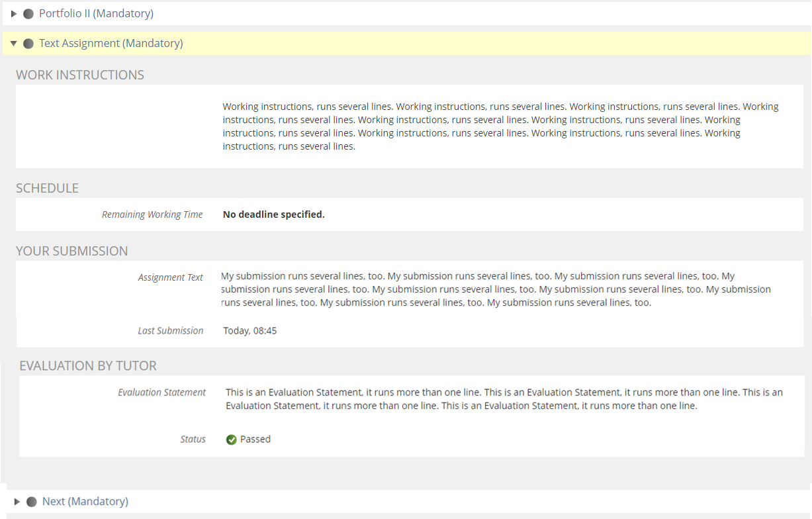Click the grey status circle beside Text Assignment

(x=28, y=44)
